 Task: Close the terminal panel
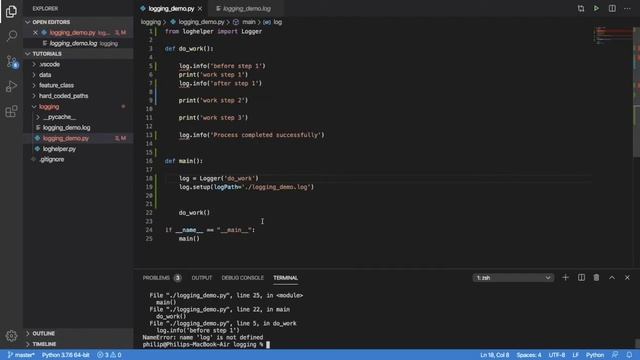click(627, 278)
